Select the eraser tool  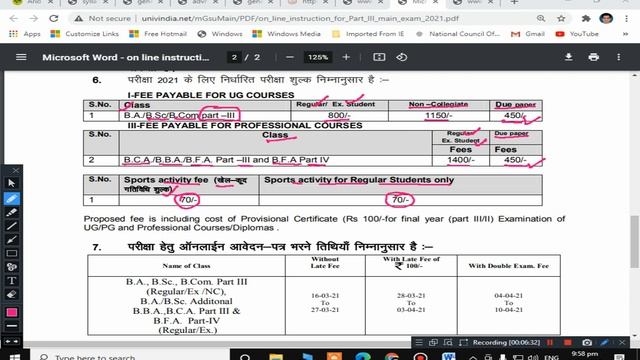[x=11, y=294]
